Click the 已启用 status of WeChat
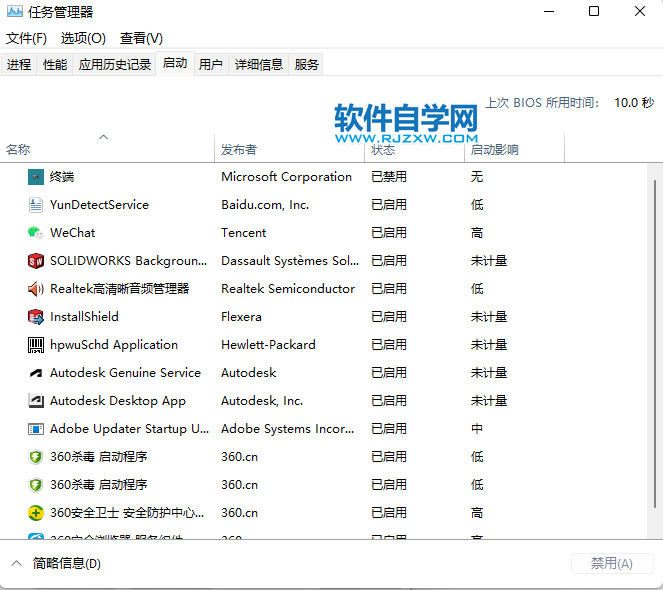The image size is (663, 590). (389, 233)
